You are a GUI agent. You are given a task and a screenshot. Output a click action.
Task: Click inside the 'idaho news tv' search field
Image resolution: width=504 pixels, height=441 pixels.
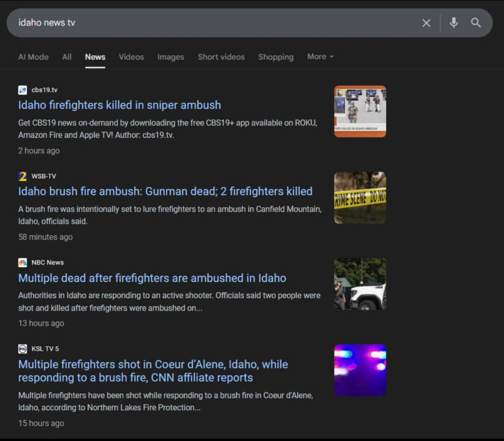click(212, 23)
